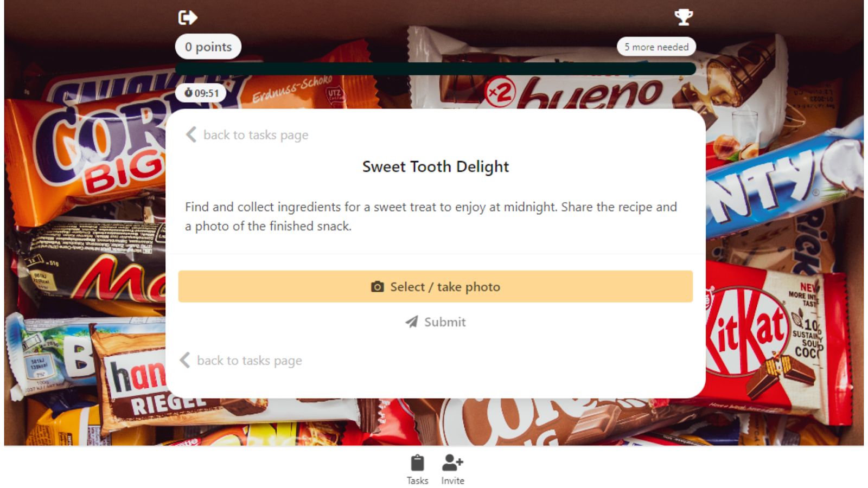The height and width of the screenshot is (488, 868).
Task: Click the logout exit arrow icon
Action: click(188, 17)
